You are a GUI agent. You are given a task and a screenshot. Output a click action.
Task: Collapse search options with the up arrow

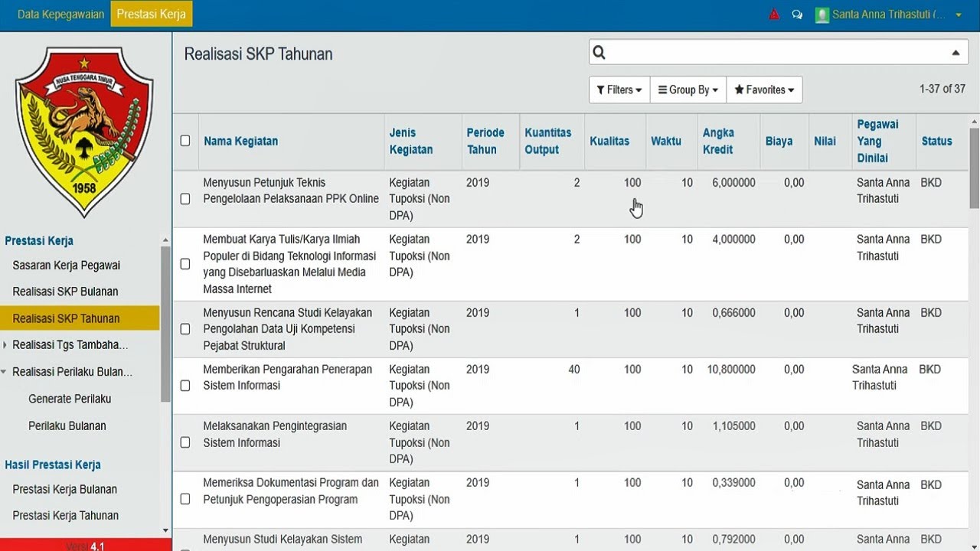955,53
